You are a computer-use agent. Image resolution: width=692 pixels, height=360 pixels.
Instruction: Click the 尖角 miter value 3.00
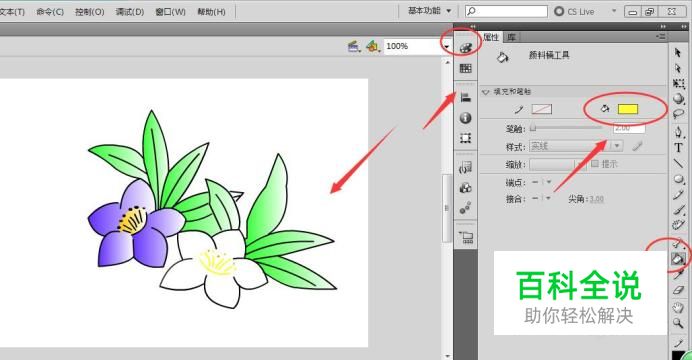pos(596,199)
